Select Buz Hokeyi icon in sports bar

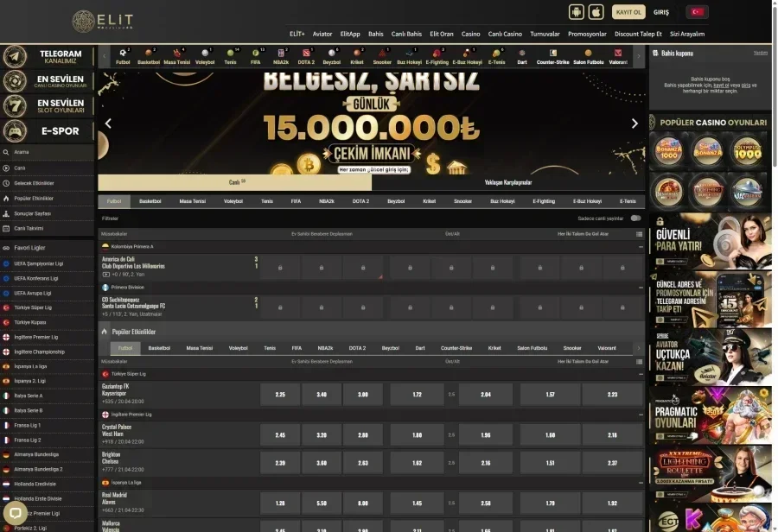click(410, 56)
